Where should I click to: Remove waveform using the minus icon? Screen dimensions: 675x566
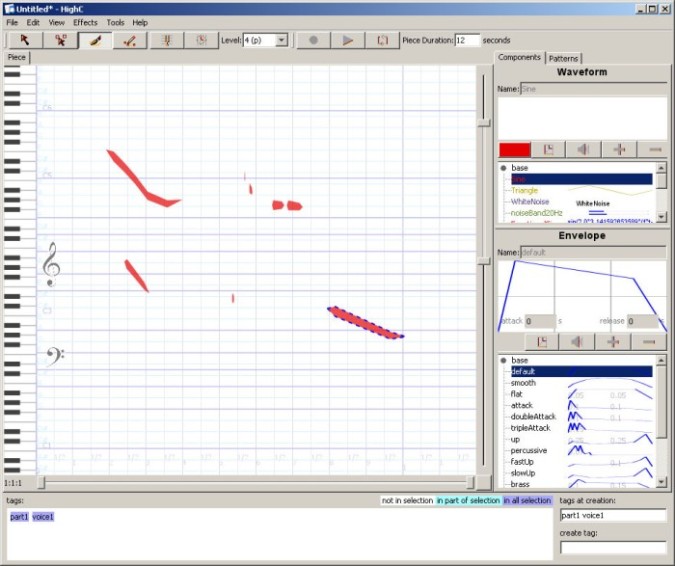pos(655,149)
